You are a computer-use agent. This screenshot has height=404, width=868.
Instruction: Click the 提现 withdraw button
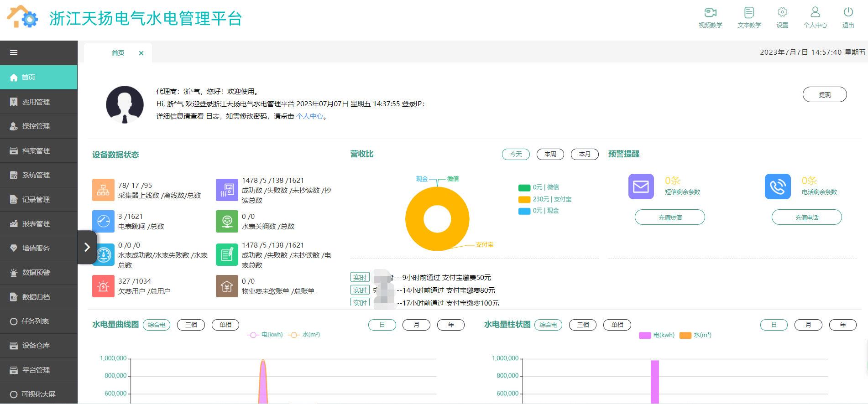click(x=824, y=94)
